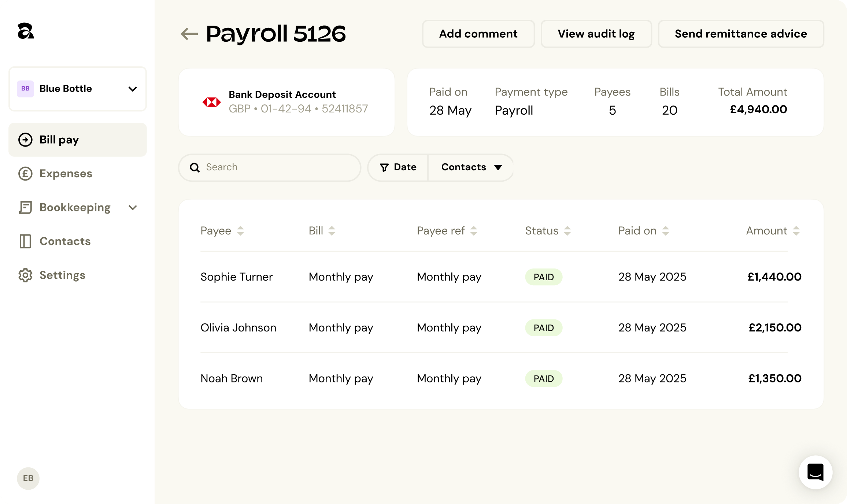Click the Bookkeeping ledger icon
Image resolution: width=847 pixels, height=504 pixels.
point(25,207)
